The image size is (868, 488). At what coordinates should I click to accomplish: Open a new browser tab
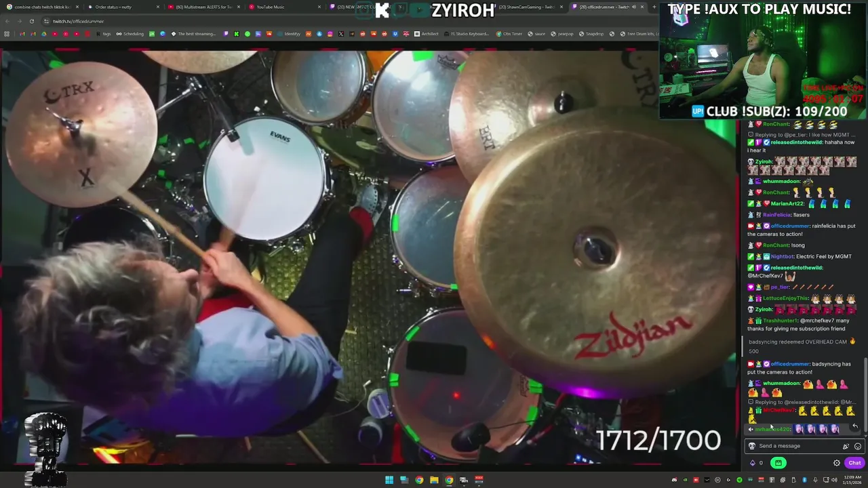click(653, 7)
